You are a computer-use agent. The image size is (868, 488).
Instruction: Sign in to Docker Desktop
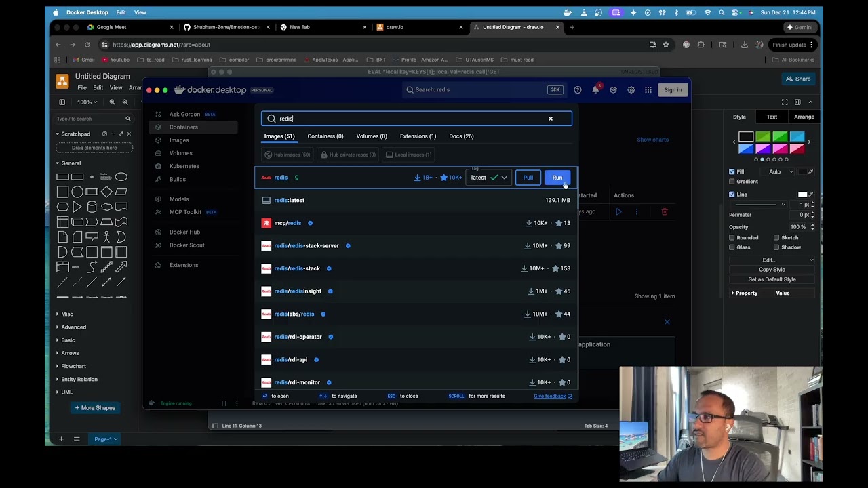(673, 89)
